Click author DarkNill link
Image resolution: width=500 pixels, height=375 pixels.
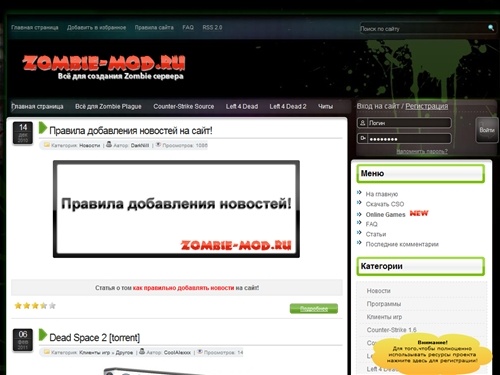pos(140,145)
